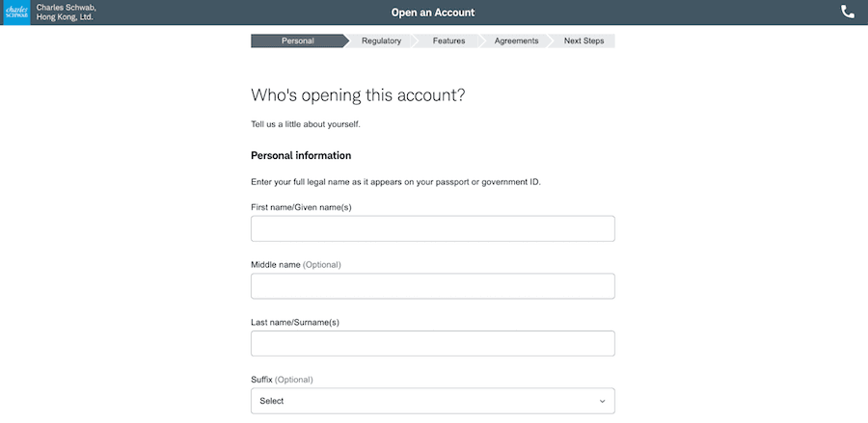Image resolution: width=868 pixels, height=423 pixels.
Task: Click the Middle name (Optional) label
Action: [295, 264]
